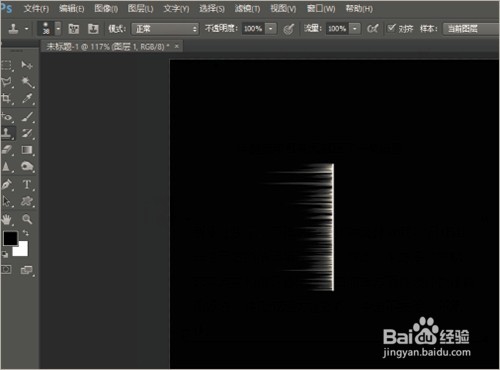
Task: Open the 文字(Y) menu
Action: (x=176, y=9)
